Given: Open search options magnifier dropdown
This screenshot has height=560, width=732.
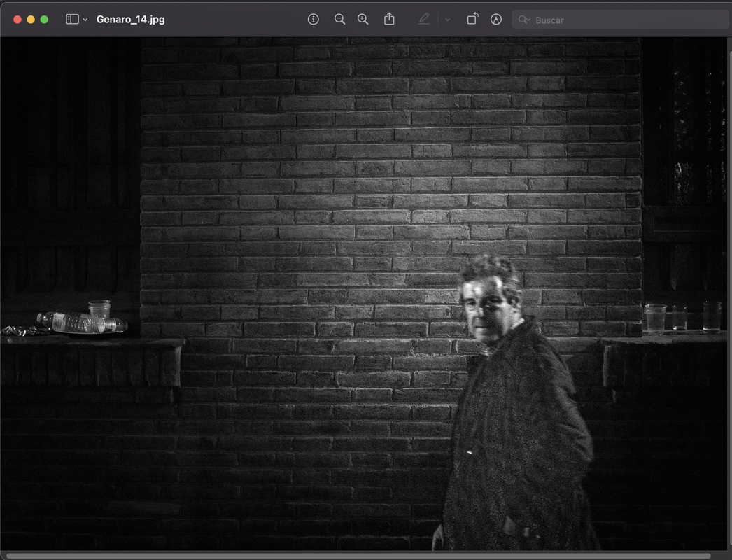Looking at the screenshot, I should point(523,20).
